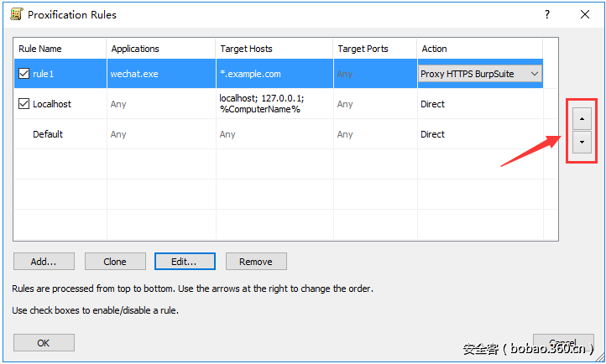Click the Proxification Rules title icon
Image resolution: width=606 pixels, height=364 pixels.
click(x=16, y=14)
